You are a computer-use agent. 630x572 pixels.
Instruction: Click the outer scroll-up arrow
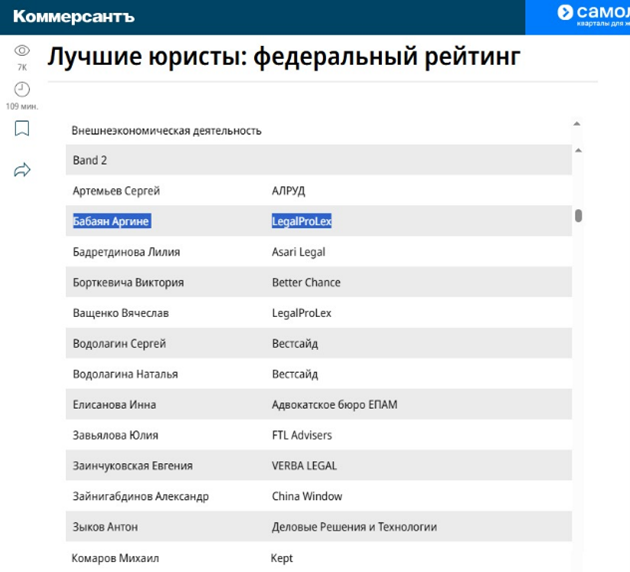(x=577, y=124)
